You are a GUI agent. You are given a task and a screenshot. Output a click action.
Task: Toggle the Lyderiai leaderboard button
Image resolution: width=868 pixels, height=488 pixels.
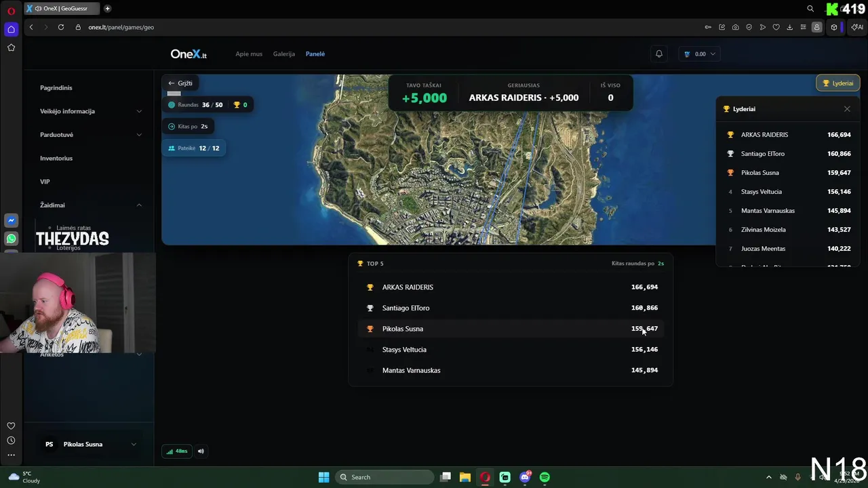(x=838, y=83)
